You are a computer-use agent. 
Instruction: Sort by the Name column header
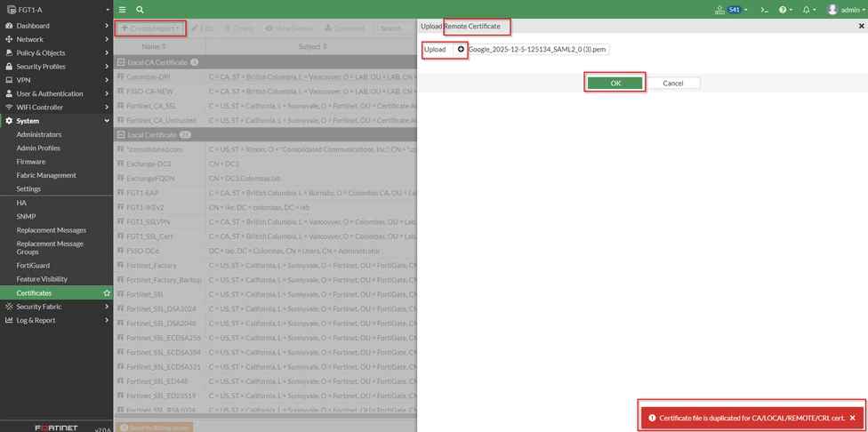154,46
